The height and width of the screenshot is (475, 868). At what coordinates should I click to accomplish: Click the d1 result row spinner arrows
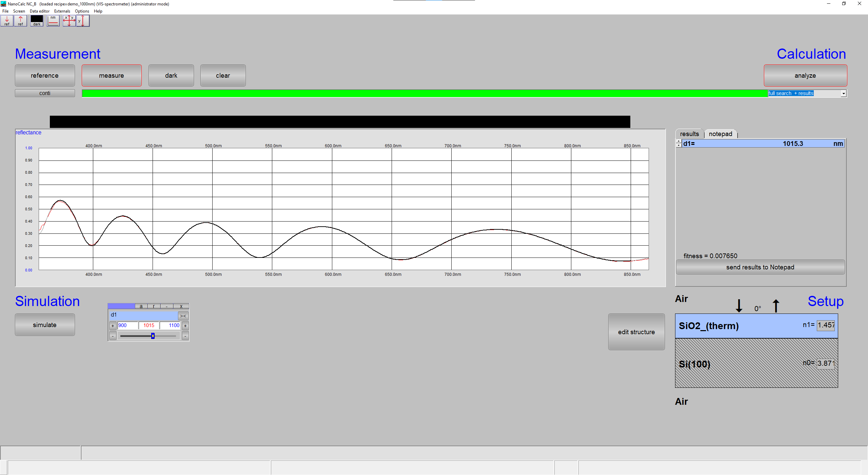[678, 144]
